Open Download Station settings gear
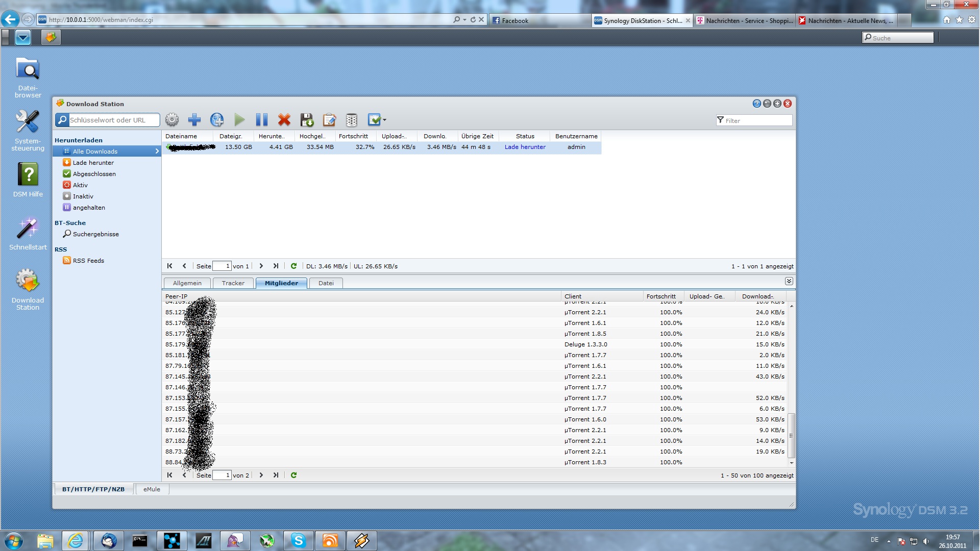This screenshot has height=551, width=980. click(172, 120)
